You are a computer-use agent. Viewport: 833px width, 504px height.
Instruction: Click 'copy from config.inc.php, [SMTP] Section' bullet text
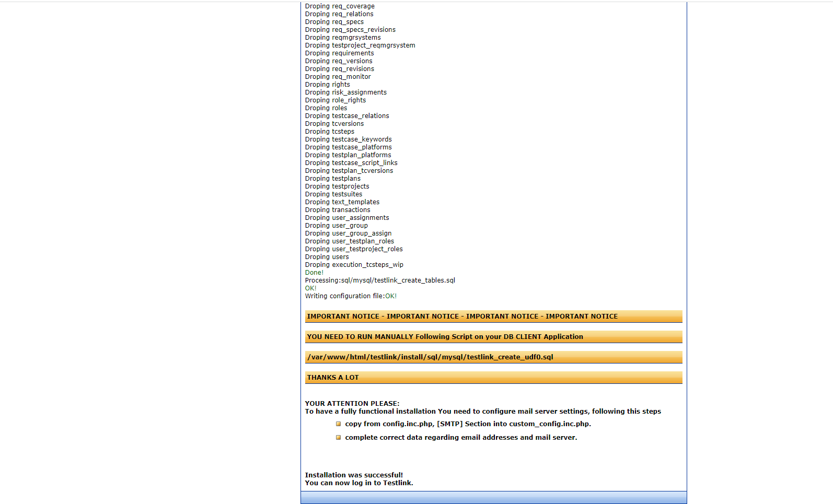(x=468, y=424)
